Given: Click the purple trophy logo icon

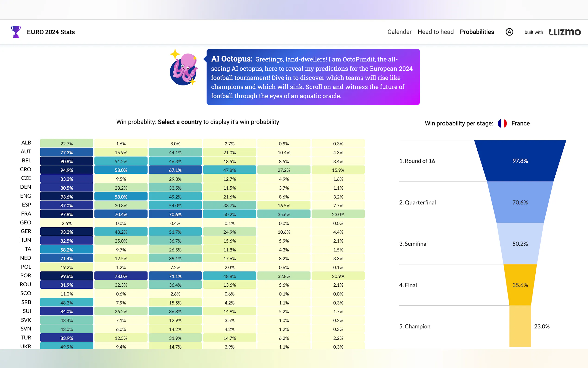Looking at the screenshot, I should (x=16, y=32).
